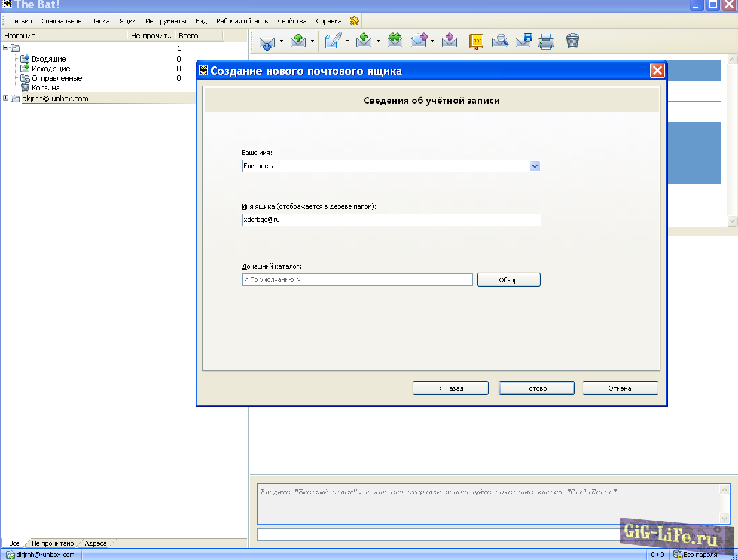Collapse the top mailbox folder tree
Image resolution: width=738 pixels, height=560 pixels.
6,48
